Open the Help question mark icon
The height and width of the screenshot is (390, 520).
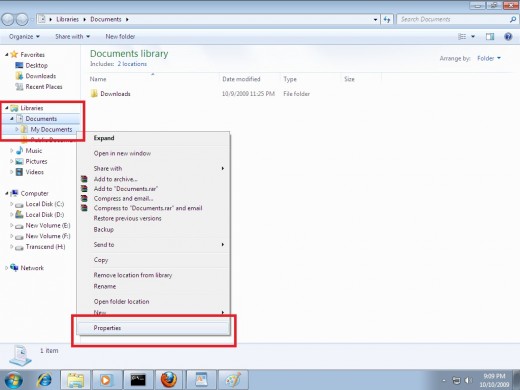point(508,37)
